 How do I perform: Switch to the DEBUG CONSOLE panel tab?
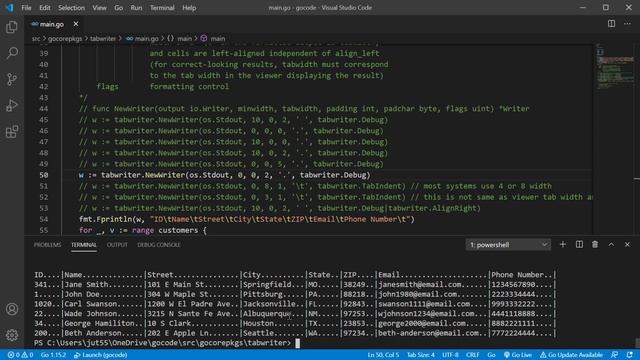pos(159,245)
